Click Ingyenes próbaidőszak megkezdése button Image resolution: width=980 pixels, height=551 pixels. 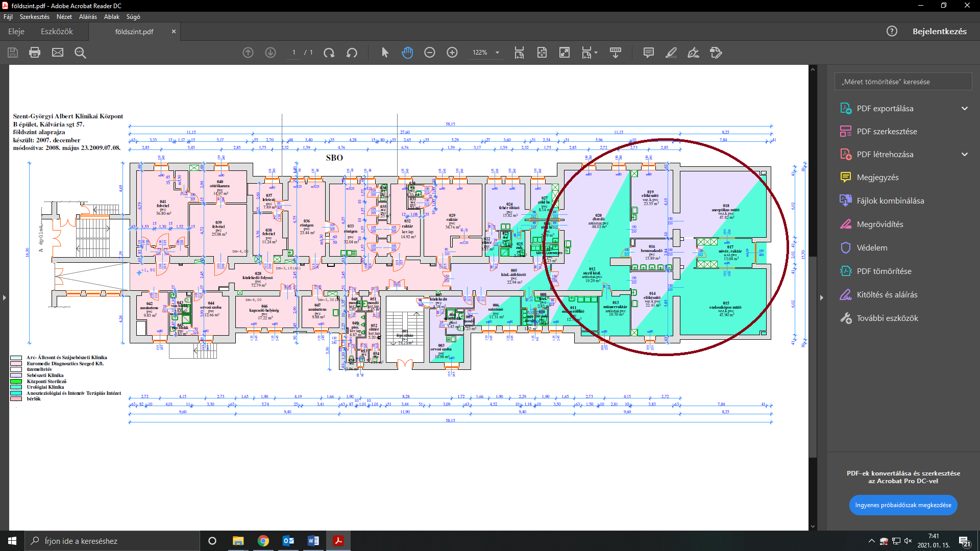coord(903,505)
